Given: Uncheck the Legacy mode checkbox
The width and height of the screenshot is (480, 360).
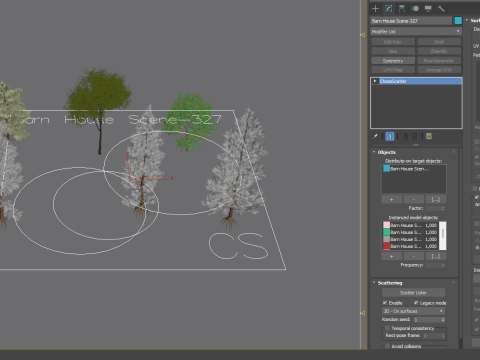Looking at the screenshot, I should 416,303.
